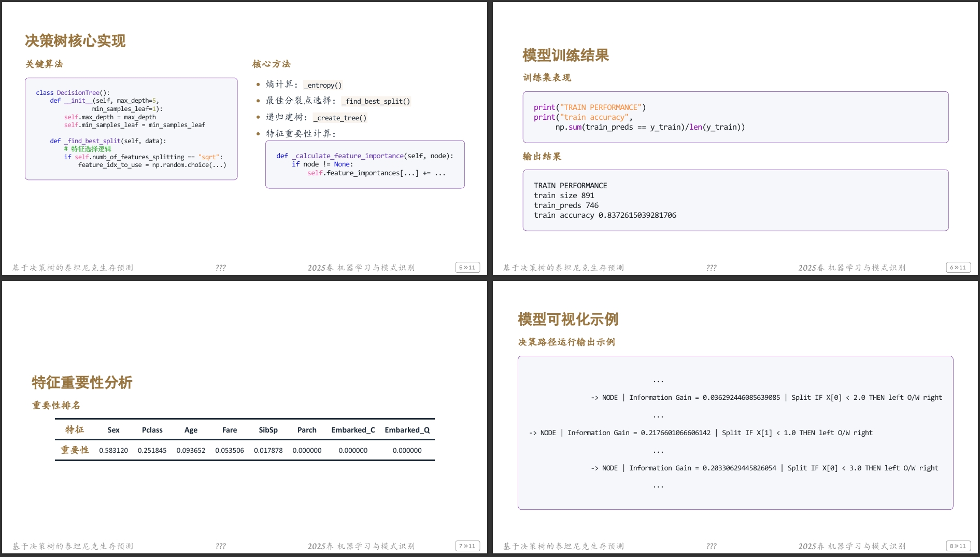Click the 8»11 page number badge
Viewport: 980px width, 557px height.
(958, 546)
